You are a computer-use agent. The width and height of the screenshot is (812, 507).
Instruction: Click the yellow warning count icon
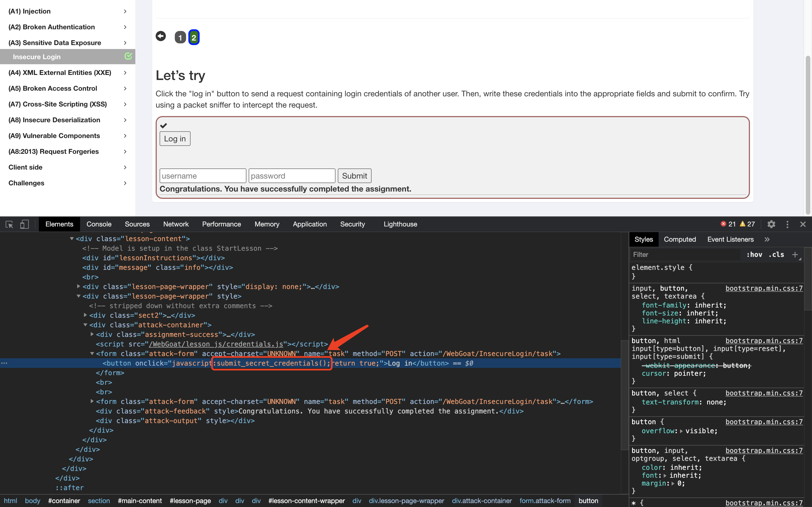[x=743, y=224]
